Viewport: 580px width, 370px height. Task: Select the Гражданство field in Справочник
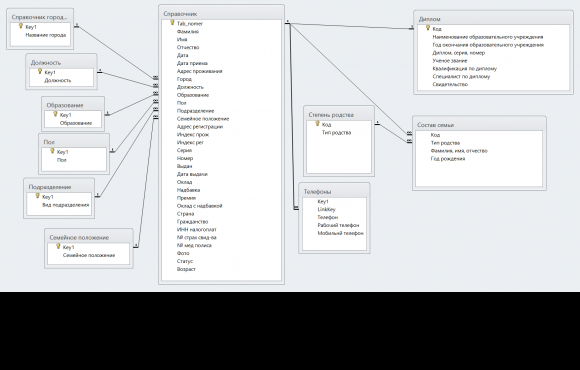pos(192,222)
